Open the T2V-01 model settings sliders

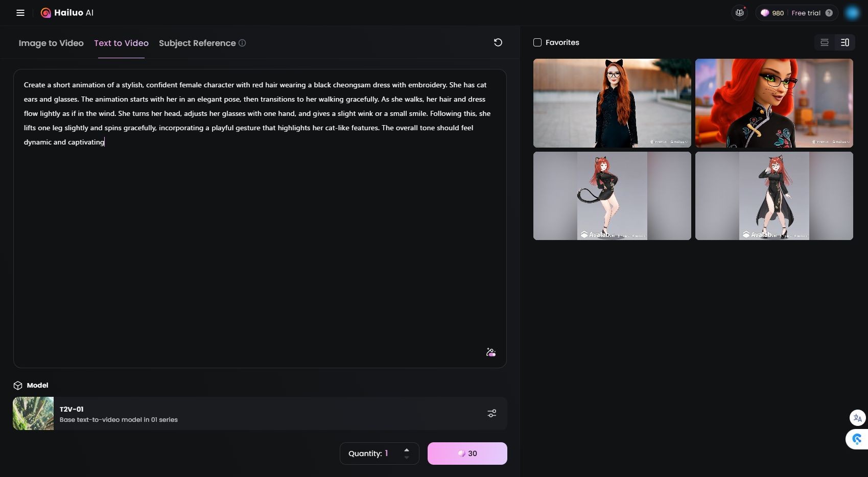(x=492, y=413)
